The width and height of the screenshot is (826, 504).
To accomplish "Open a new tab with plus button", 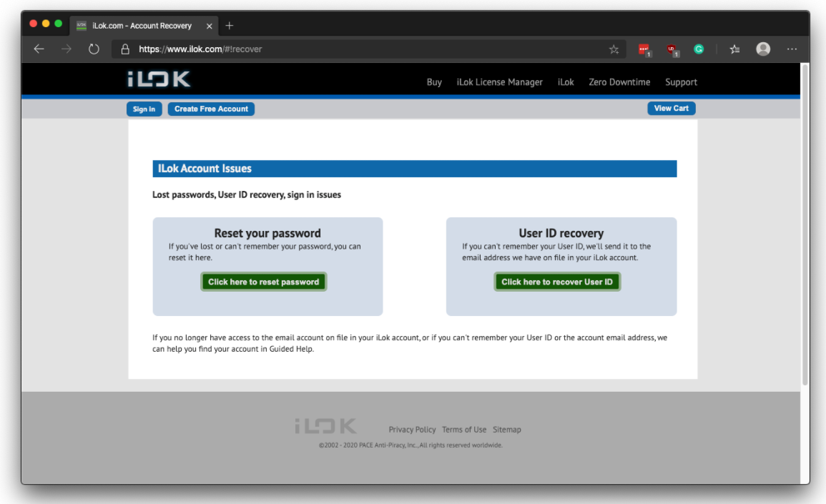I will (230, 26).
